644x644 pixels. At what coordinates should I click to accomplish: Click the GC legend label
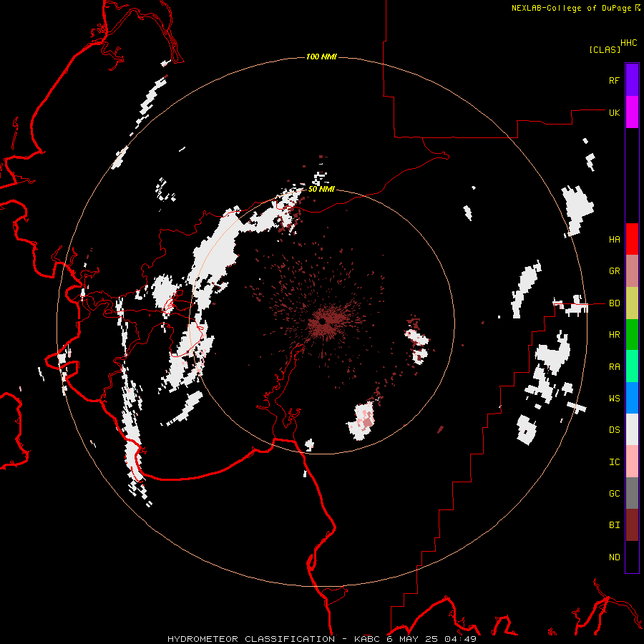614,493
